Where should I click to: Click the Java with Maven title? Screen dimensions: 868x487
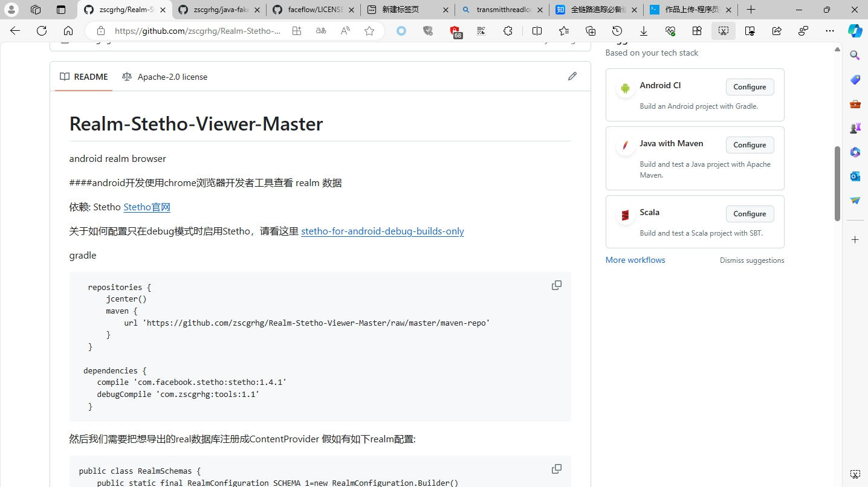click(672, 143)
